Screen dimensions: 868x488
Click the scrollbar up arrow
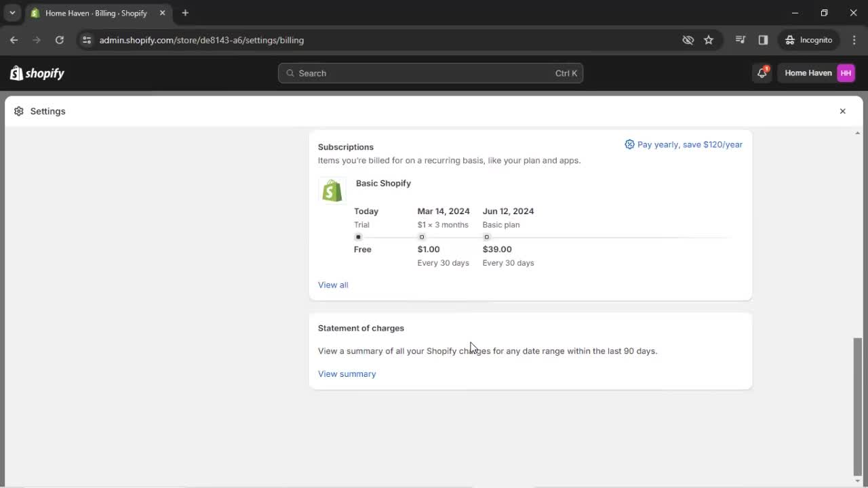pyautogui.click(x=858, y=133)
